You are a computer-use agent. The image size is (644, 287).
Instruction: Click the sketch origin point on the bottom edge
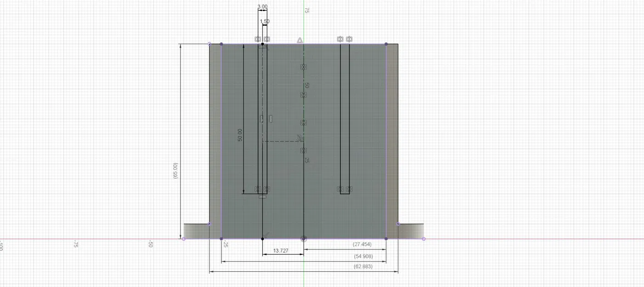click(x=303, y=239)
